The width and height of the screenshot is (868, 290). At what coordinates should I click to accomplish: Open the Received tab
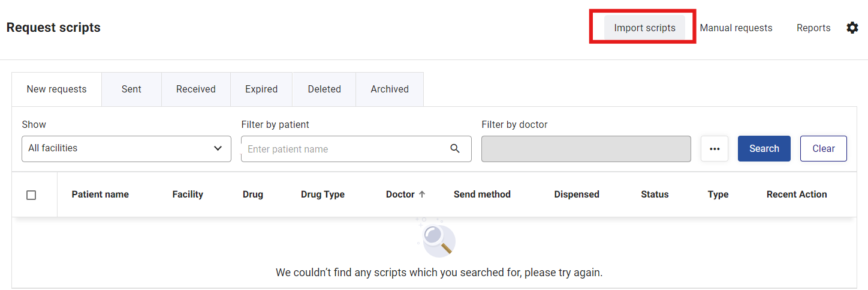pyautogui.click(x=196, y=89)
